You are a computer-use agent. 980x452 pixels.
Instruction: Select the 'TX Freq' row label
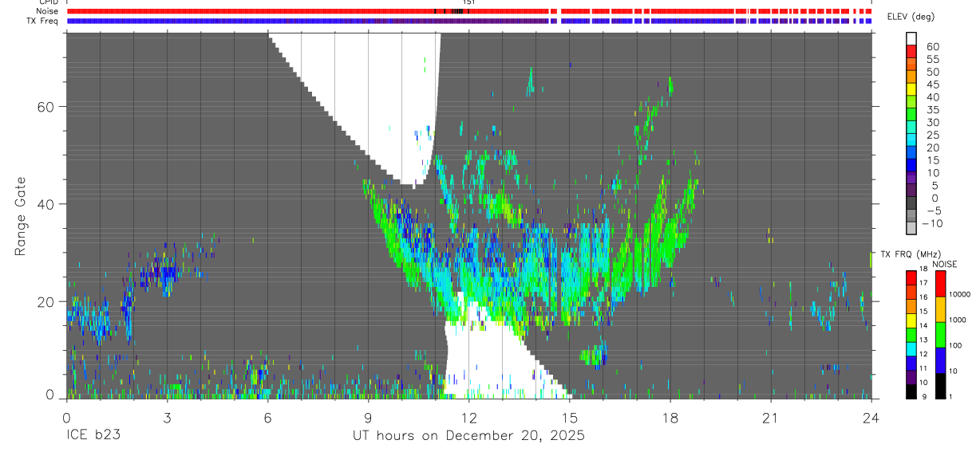point(43,21)
